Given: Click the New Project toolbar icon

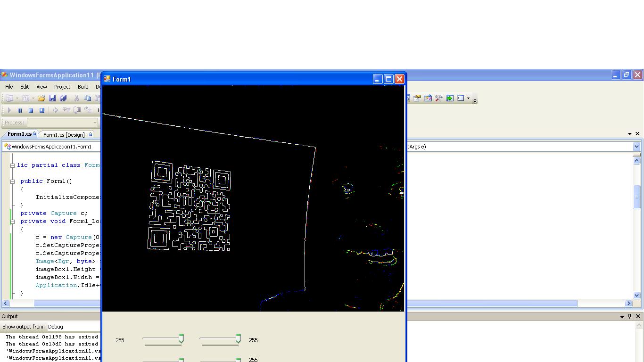Looking at the screenshot, I should point(9,98).
